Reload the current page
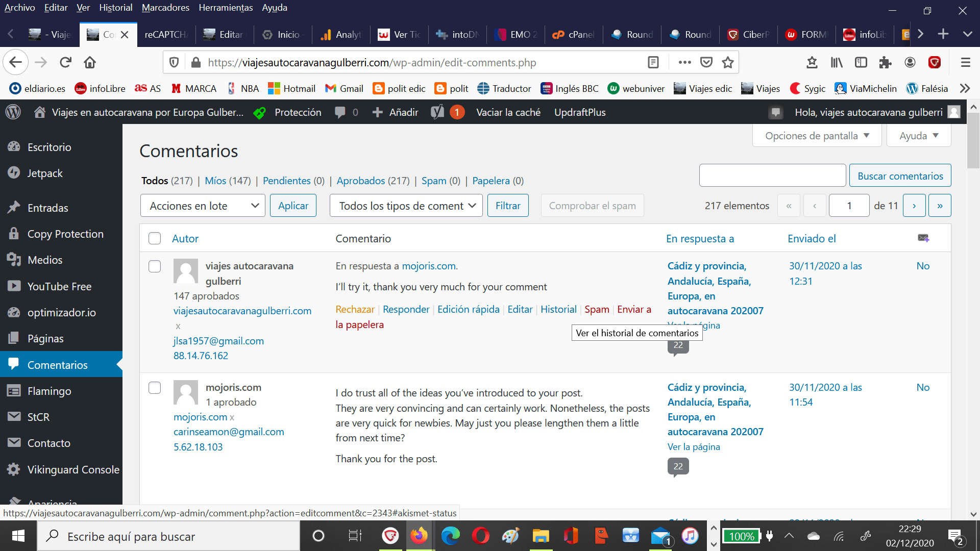The height and width of the screenshot is (551, 980). coord(65,62)
